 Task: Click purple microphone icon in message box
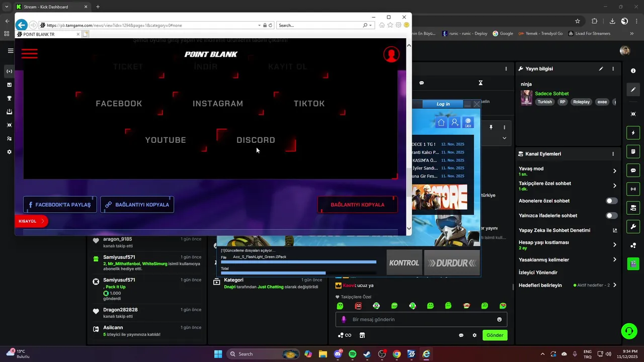click(x=344, y=319)
